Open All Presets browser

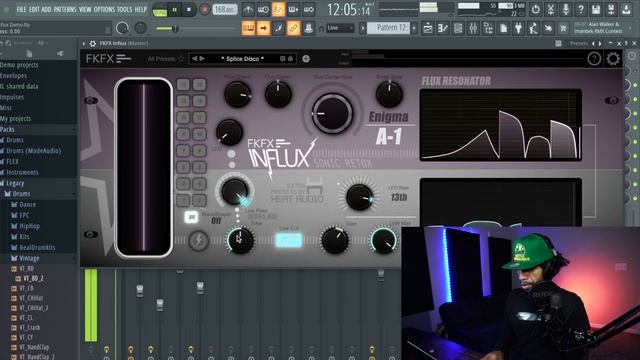[161, 59]
